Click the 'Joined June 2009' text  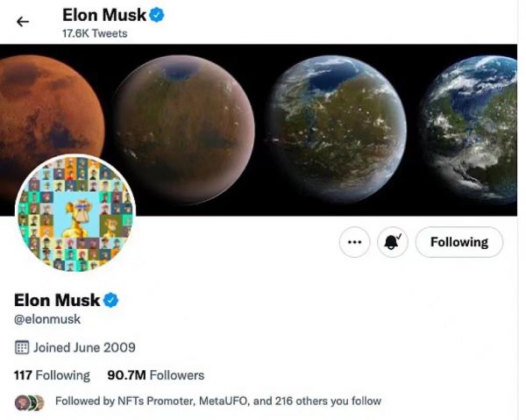point(84,347)
